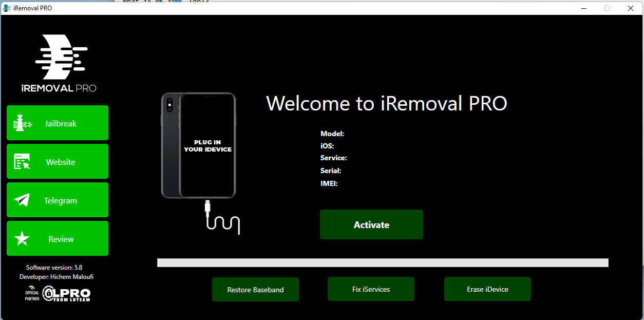Click the Website browser icon
The width and height of the screenshot is (644, 320).
click(x=22, y=161)
